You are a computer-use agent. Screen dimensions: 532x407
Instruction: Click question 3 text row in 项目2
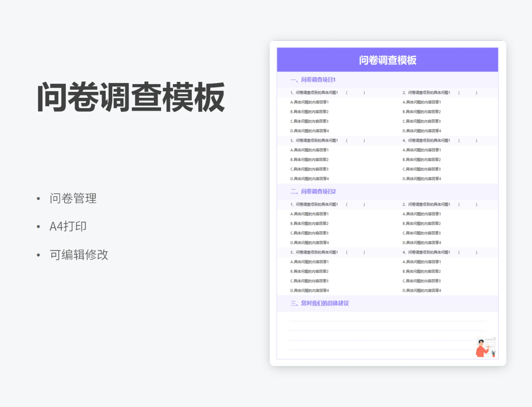[314, 252]
